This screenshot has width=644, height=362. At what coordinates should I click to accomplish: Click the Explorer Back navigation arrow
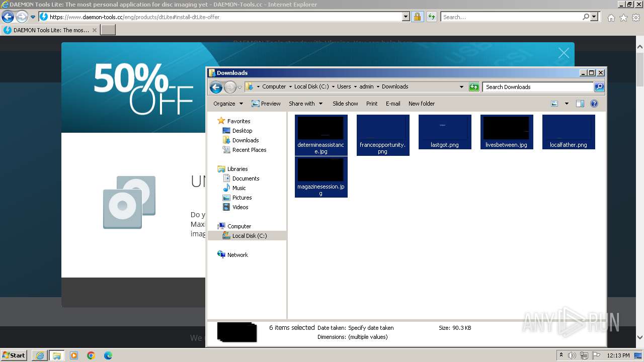click(216, 87)
